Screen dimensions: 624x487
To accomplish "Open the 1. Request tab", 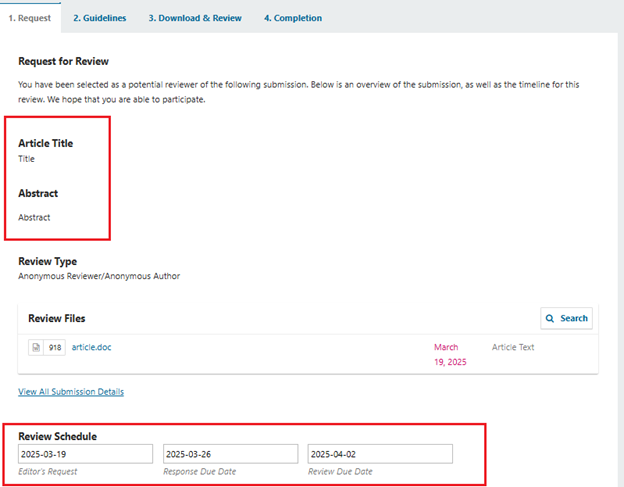I will click(30, 18).
